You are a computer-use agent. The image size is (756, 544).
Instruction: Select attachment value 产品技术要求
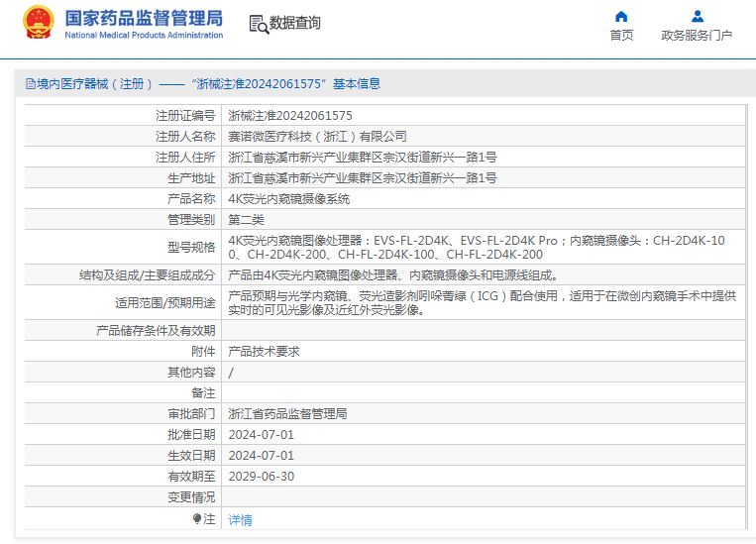click(x=264, y=351)
